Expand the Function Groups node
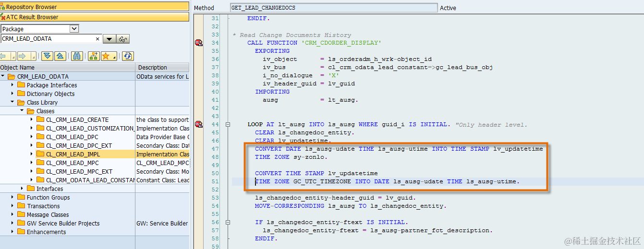Viewport: 644px width, 249px height. point(12,197)
